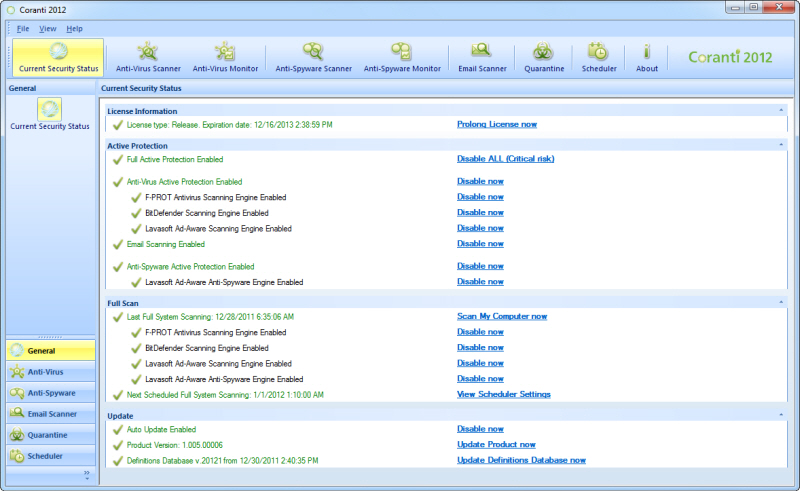Click checkmark beside Last Full System Scanning
800x491 pixels.
[x=118, y=317]
